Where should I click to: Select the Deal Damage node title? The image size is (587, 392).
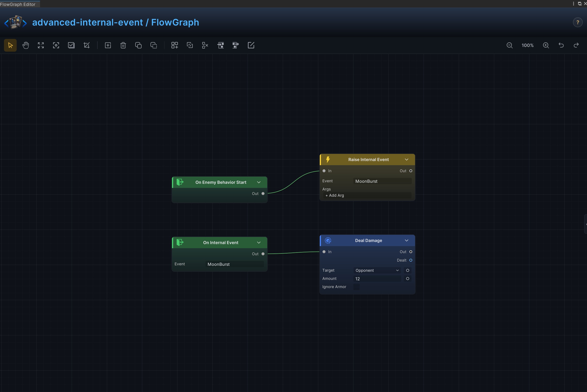pos(369,240)
